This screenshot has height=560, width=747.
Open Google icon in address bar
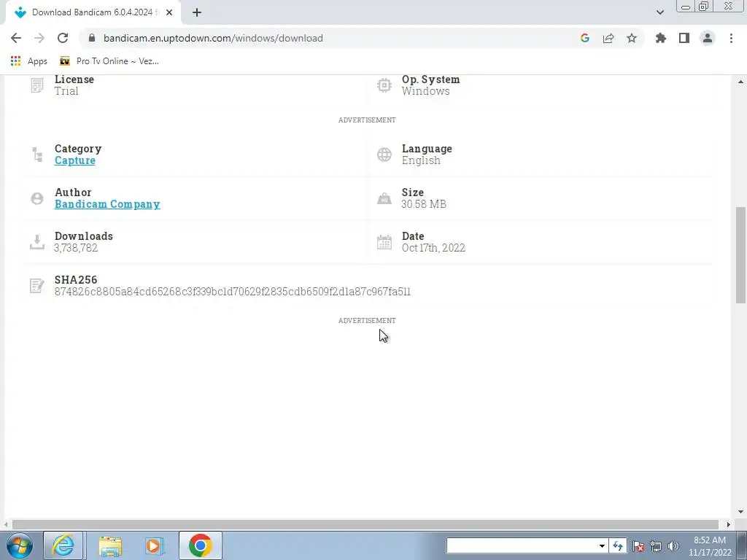coord(585,38)
